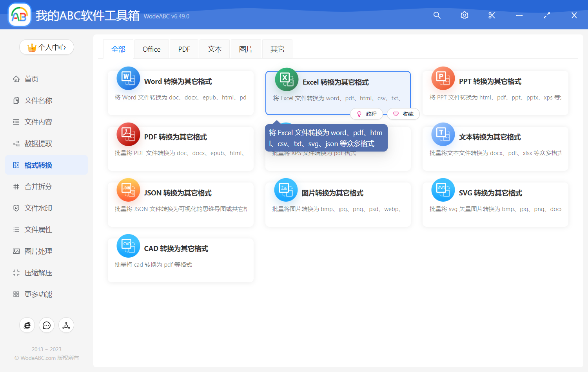Click the PDF 转换为其它格式 tool icon
This screenshot has height=372, width=588.
pos(128,134)
